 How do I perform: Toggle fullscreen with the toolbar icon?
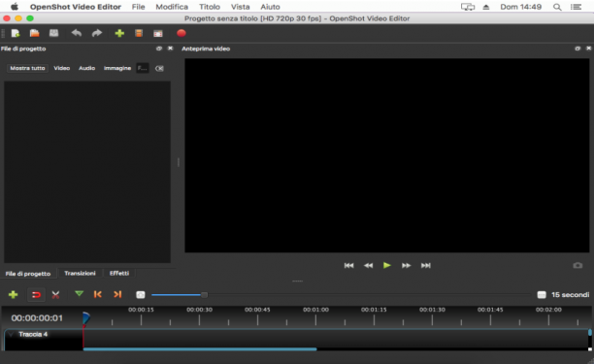[x=158, y=34]
